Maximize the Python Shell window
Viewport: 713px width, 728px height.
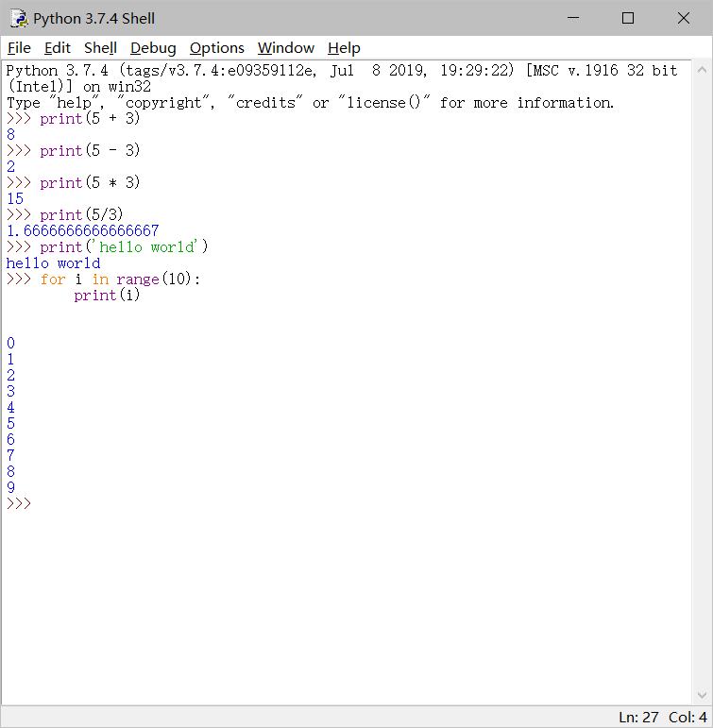click(x=628, y=18)
